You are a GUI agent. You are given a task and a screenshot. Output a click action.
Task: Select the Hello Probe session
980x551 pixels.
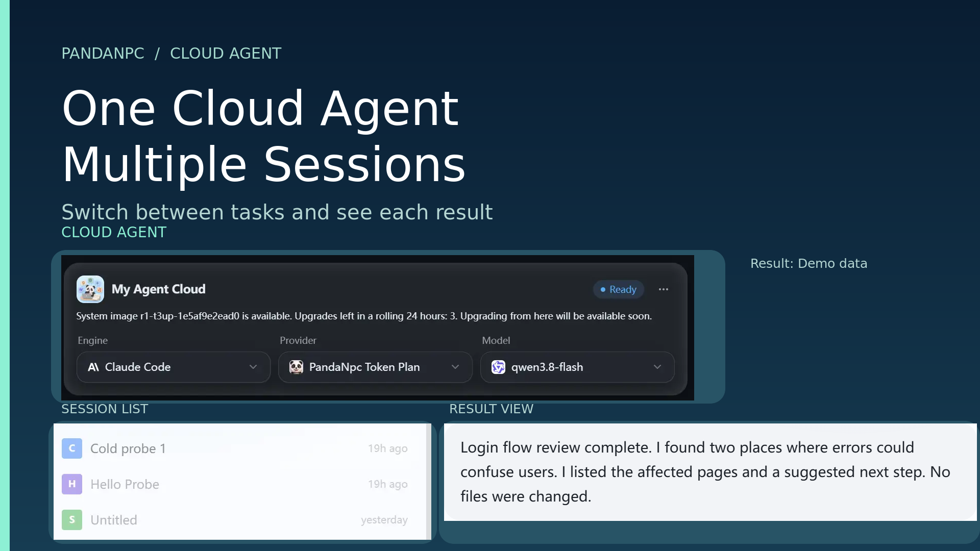tap(240, 484)
